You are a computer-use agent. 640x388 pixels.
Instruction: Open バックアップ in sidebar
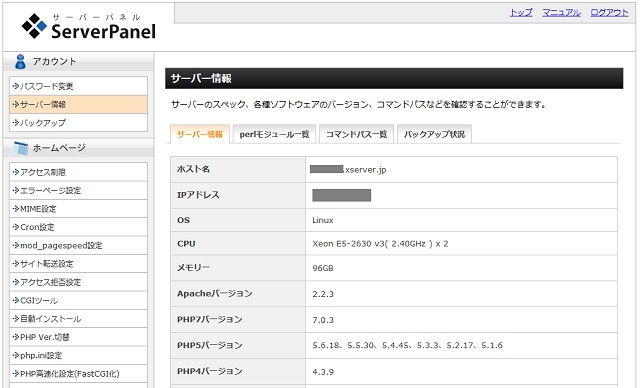[x=78, y=122]
